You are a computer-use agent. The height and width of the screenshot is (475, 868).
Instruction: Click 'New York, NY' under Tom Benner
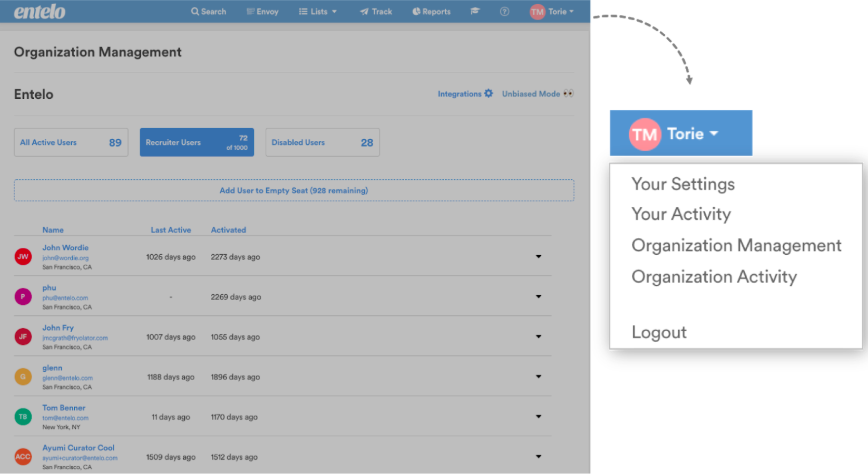click(x=61, y=427)
